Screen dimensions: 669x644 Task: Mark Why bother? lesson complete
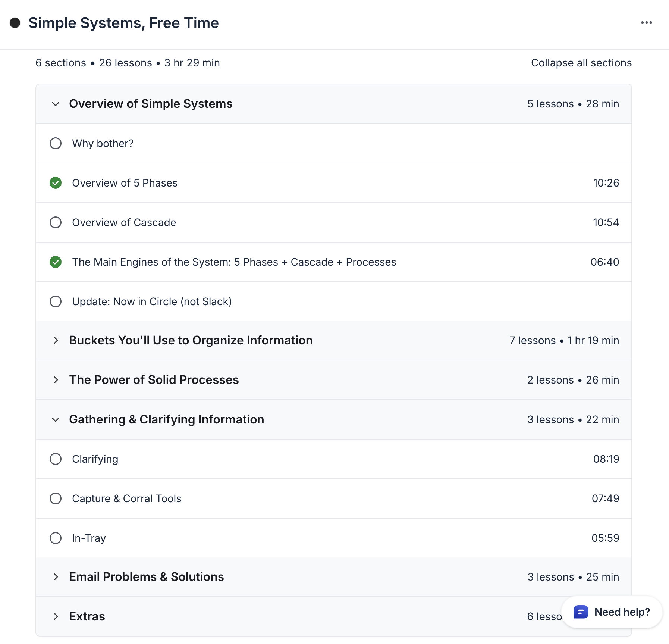56,143
